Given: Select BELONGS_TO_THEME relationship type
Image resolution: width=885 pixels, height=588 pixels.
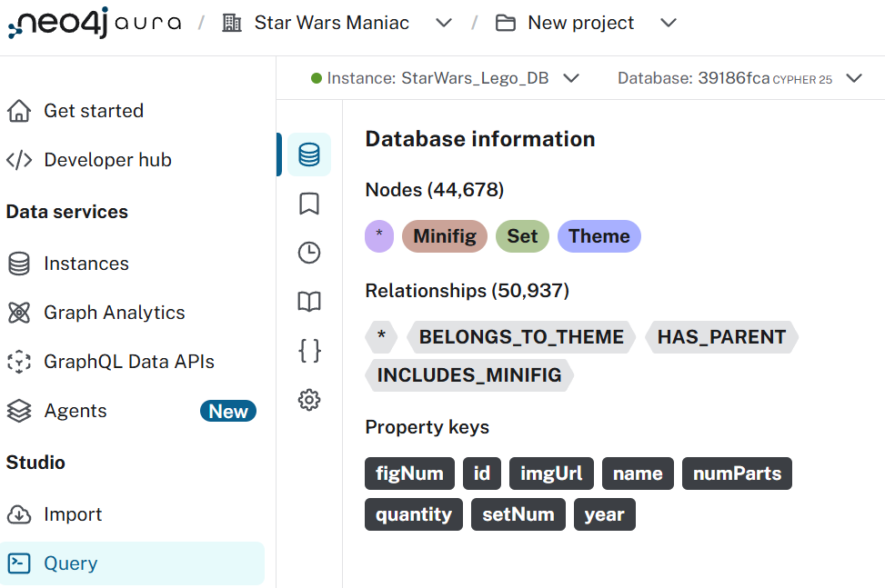Looking at the screenshot, I should [521, 336].
